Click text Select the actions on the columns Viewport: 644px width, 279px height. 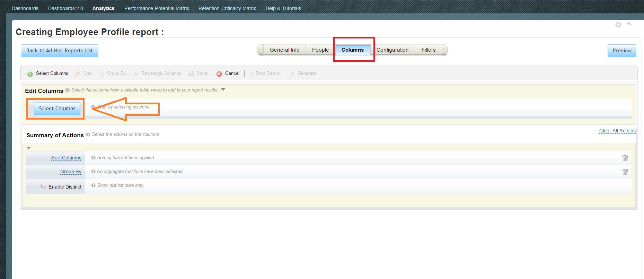click(x=125, y=134)
